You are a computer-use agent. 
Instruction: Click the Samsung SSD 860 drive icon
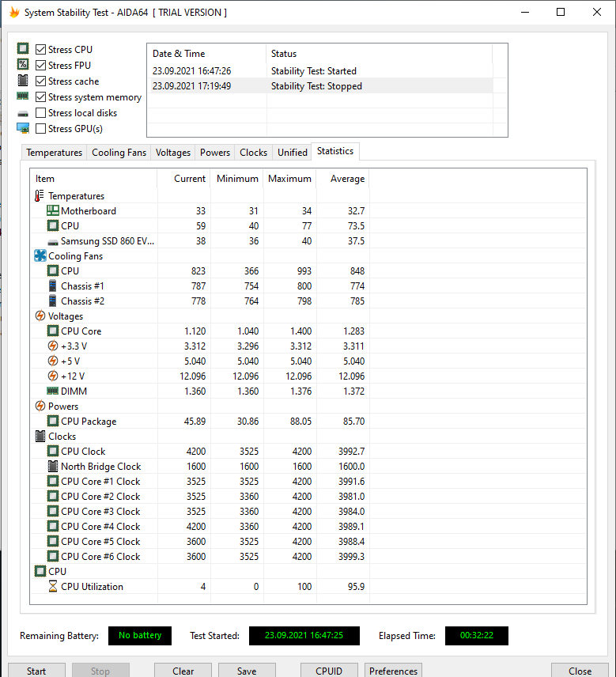pyautogui.click(x=53, y=242)
